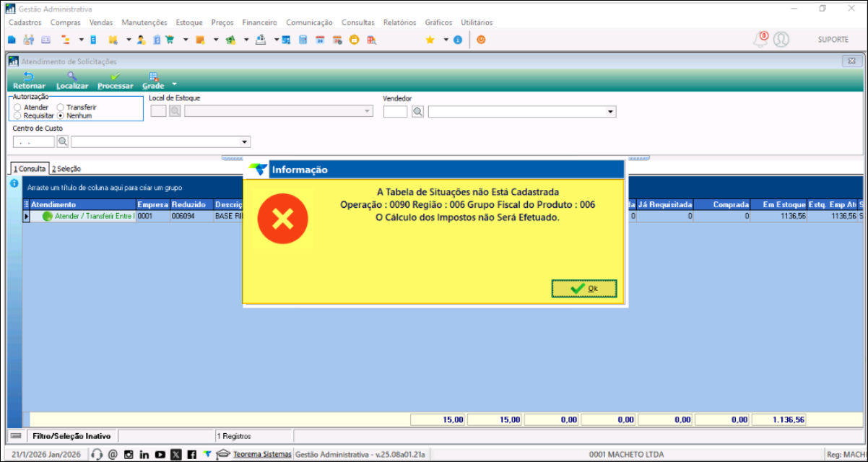Click the Retornar toolbar icon
This screenshot has height=462, width=868.
point(29,77)
